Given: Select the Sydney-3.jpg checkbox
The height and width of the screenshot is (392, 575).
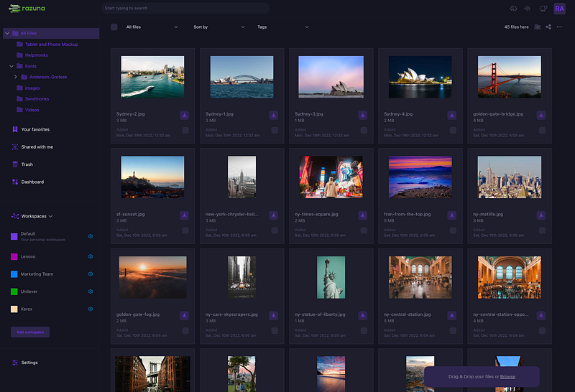Looking at the screenshot, I should click(x=364, y=131).
